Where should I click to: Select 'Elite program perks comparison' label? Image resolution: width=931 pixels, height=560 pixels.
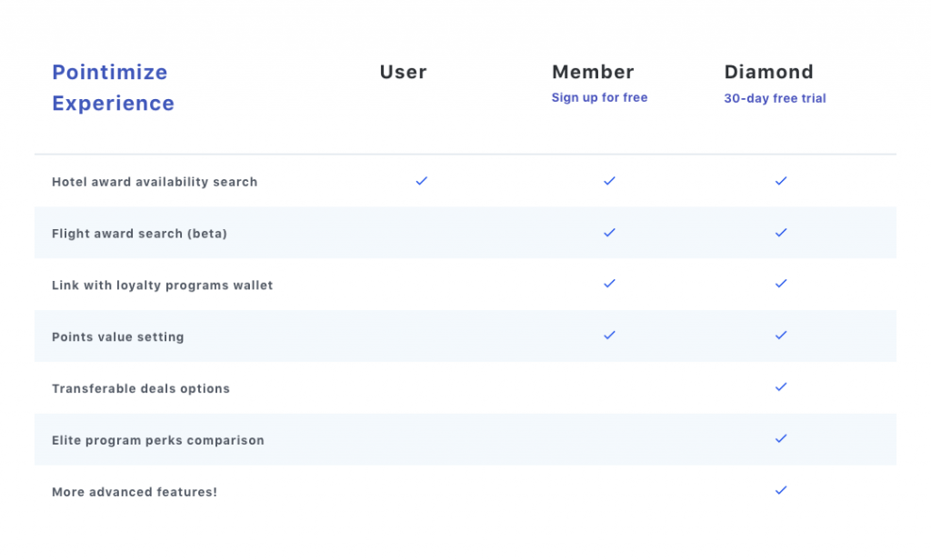[x=158, y=440]
